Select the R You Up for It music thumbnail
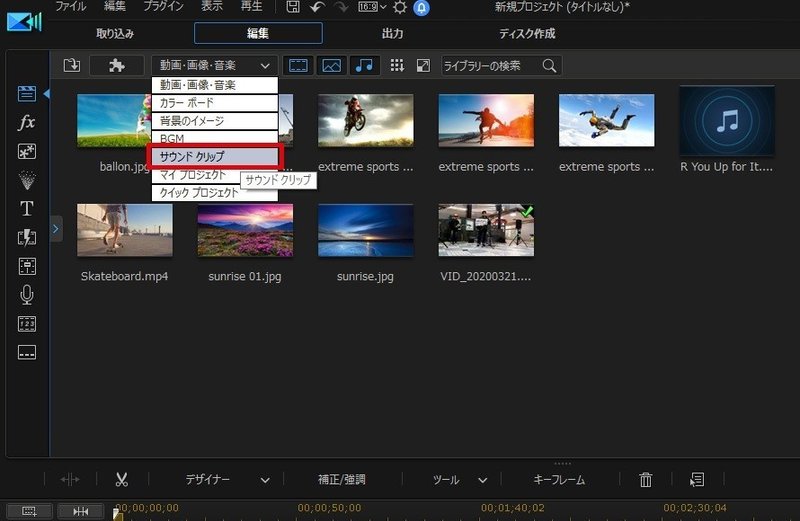This screenshot has height=521, width=800. click(x=727, y=121)
